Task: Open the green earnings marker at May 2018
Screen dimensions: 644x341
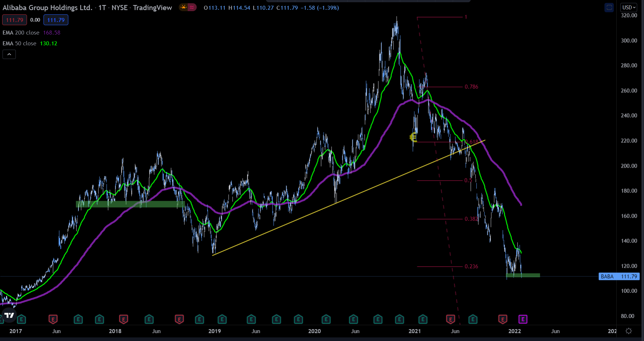Action: click(x=149, y=319)
